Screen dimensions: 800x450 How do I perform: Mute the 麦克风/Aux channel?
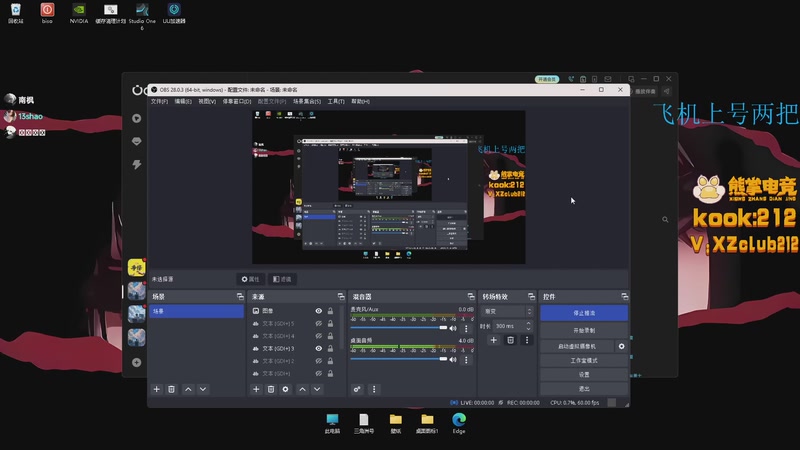[453, 329]
